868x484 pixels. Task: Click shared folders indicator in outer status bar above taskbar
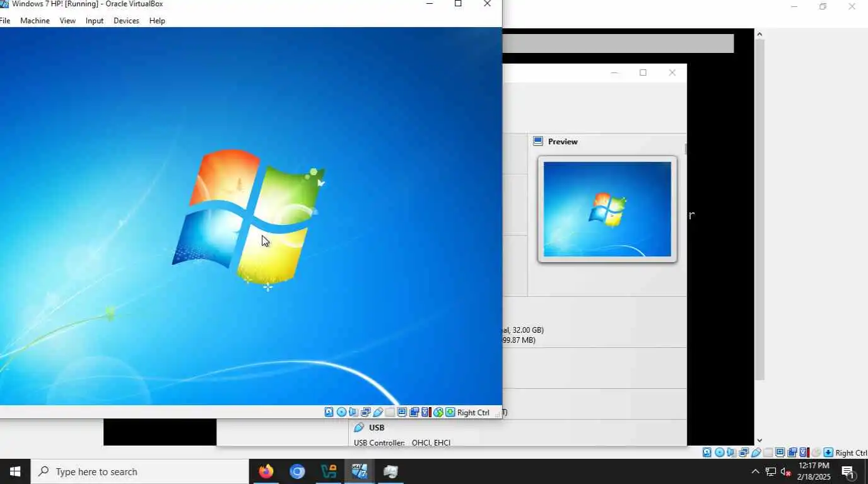coord(768,452)
